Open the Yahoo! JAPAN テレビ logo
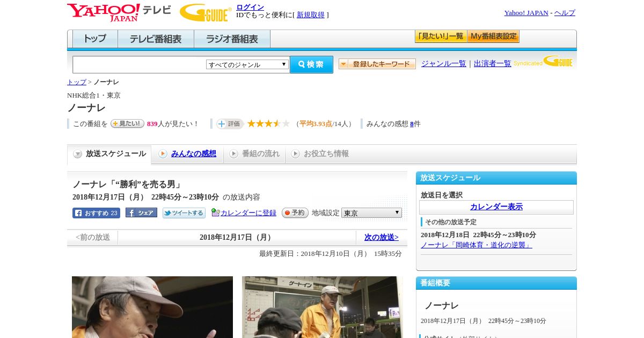Image resolution: width=644 pixels, height=338 pixels. coord(119,12)
